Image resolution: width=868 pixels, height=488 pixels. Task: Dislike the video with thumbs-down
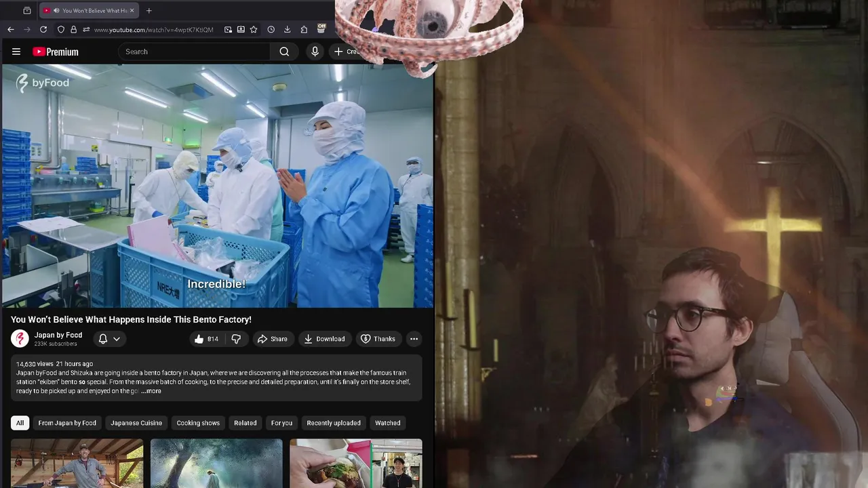pos(236,339)
